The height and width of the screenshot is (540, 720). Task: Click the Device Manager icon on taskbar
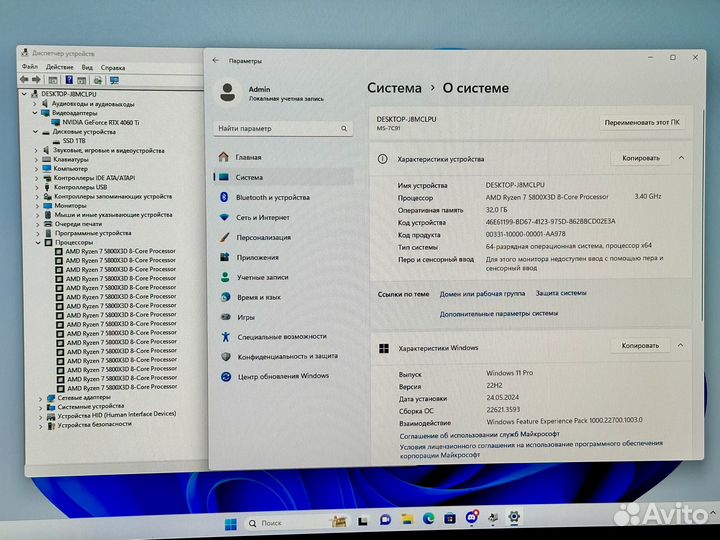point(493,518)
